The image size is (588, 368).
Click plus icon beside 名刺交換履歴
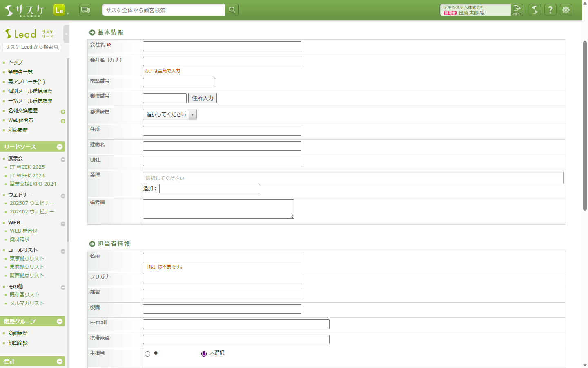63,112
